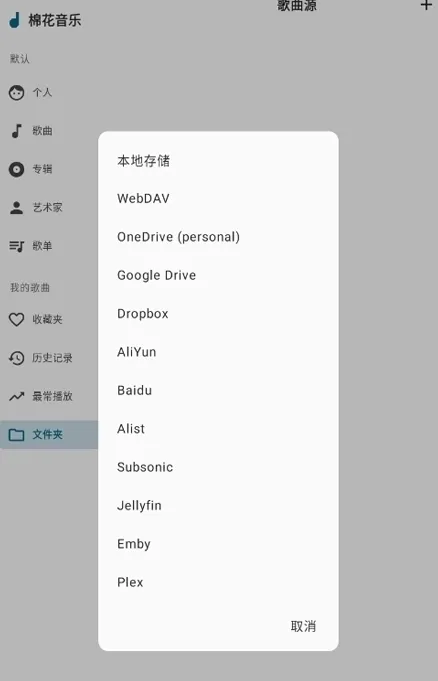Open the 艺术家 sidebar label
438x681 pixels.
tap(47, 208)
